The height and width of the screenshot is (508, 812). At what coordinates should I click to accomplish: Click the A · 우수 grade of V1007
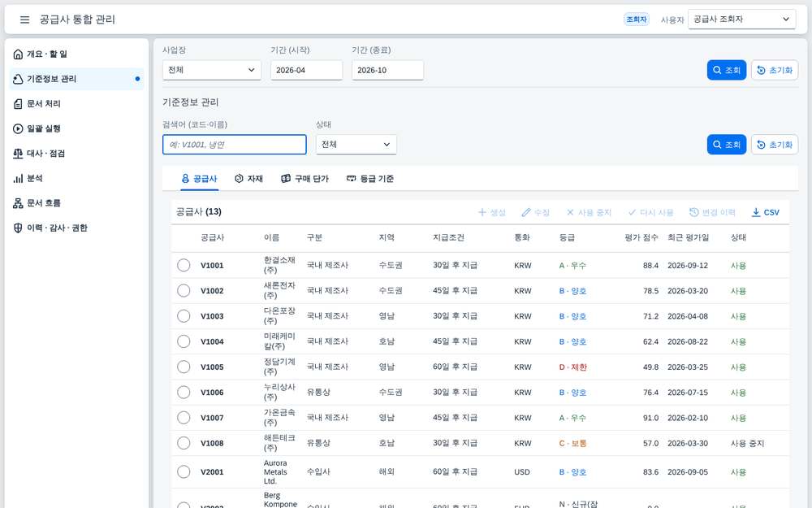(572, 418)
